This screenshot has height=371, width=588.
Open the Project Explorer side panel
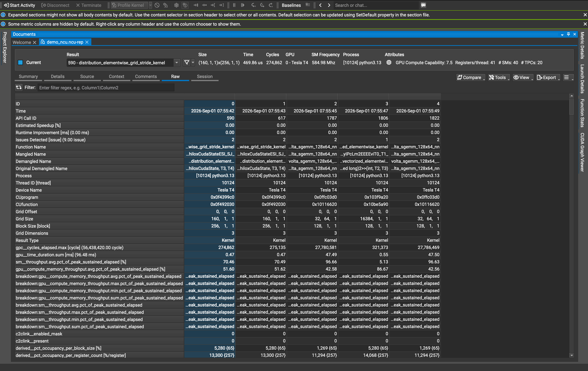[x=5, y=47]
